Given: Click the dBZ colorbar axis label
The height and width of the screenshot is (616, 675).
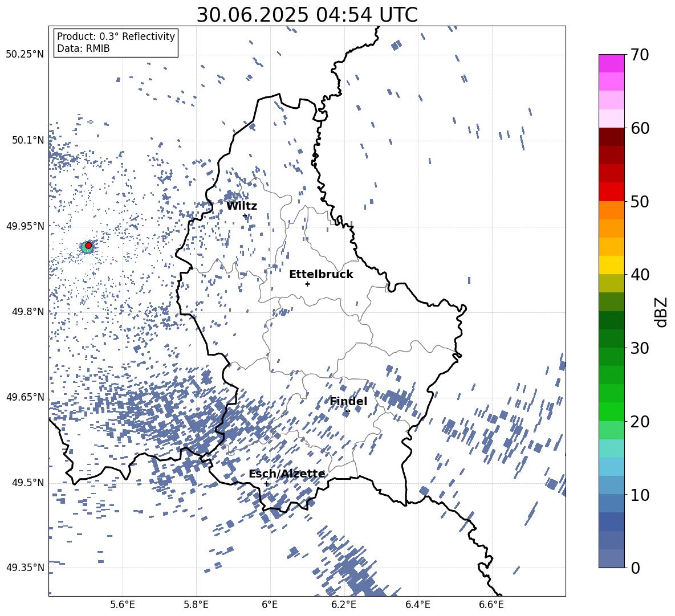Looking at the screenshot, I should pyautogui.click(x=661, y=312).
